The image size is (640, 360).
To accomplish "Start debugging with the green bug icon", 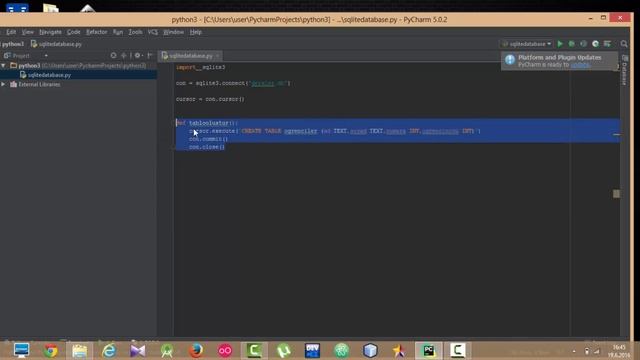I will click(x=571, y=44).
